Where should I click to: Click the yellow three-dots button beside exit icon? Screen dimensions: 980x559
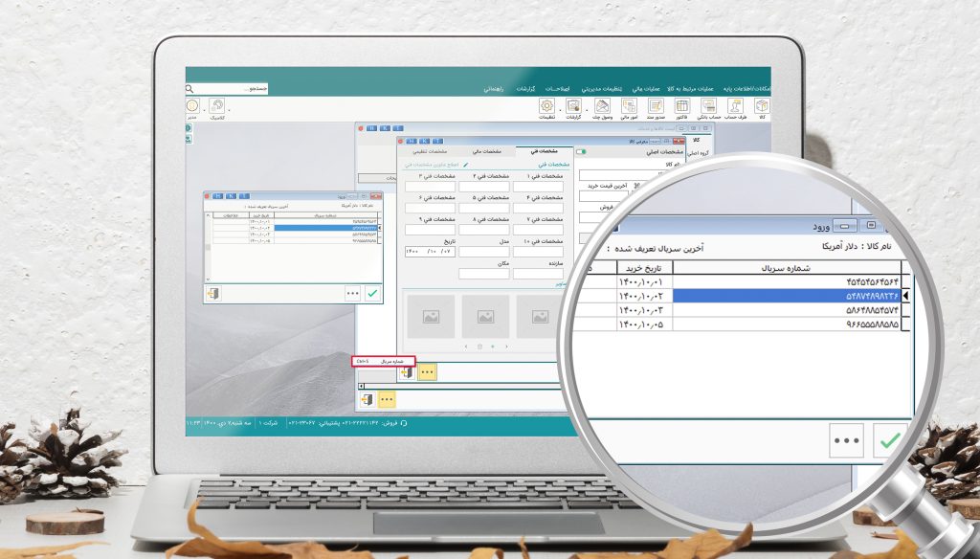428,372
